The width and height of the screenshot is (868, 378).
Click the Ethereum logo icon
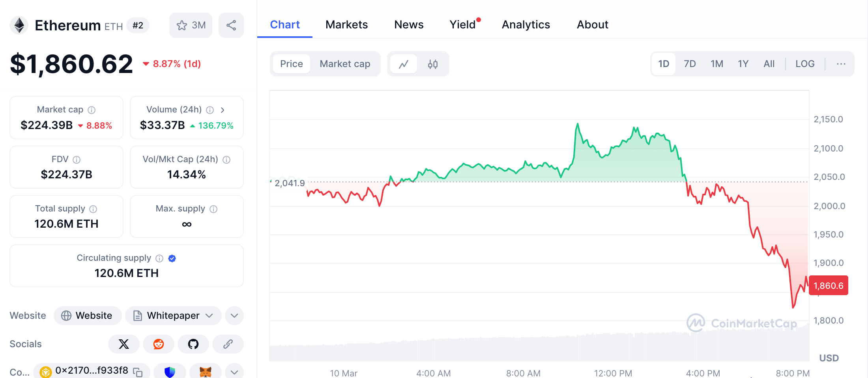coord(19,26)
